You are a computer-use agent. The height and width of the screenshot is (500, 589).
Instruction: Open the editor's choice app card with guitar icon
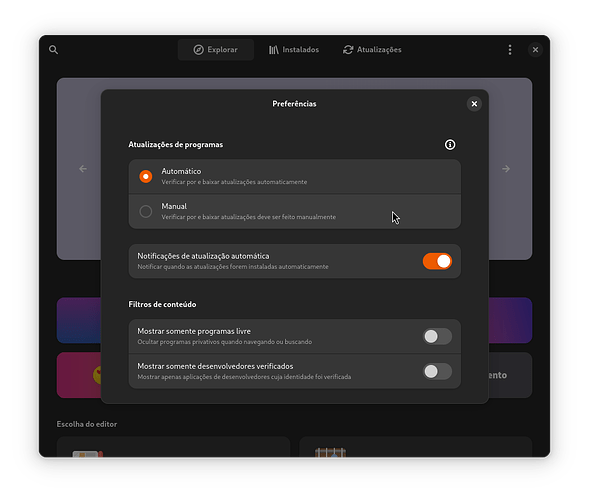pos(415,447)
